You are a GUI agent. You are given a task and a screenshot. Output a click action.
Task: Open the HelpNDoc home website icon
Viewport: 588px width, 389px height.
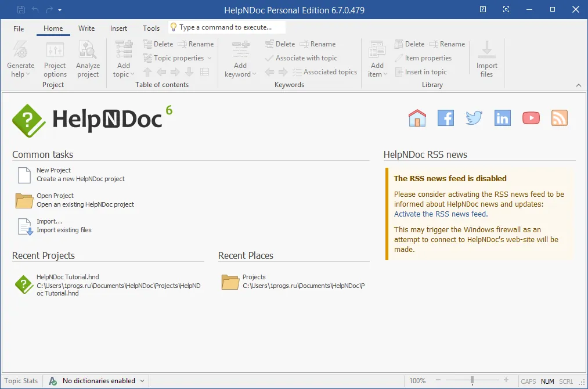[x=417, y=118]
